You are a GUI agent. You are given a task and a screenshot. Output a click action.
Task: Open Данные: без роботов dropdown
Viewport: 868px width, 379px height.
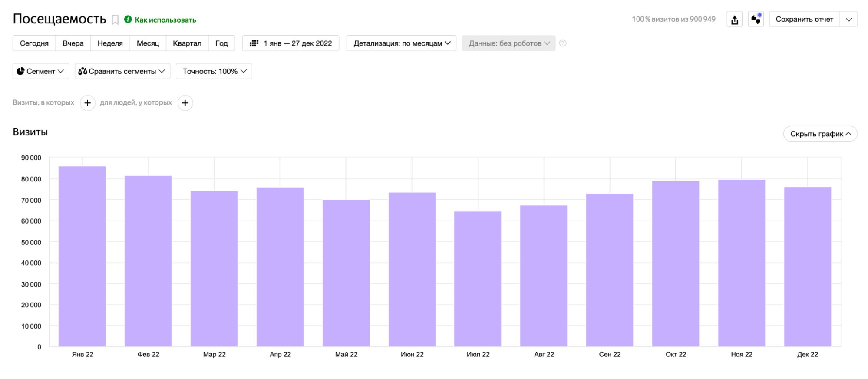(508, 43)
